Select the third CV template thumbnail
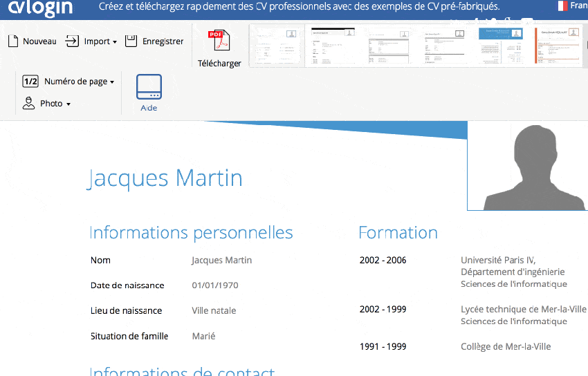 [389, 46]
